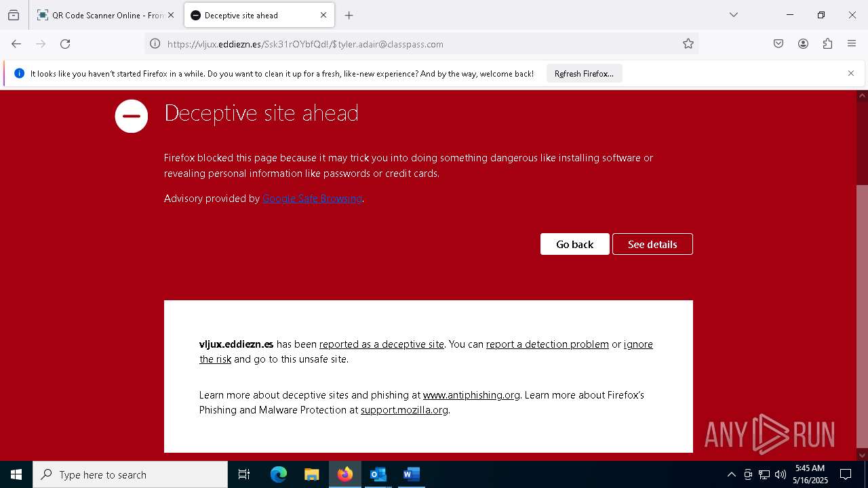Close the QR Code Scanner tab
Image resolution: width=868 pixels, height=488 pixels.
point(171,15)
